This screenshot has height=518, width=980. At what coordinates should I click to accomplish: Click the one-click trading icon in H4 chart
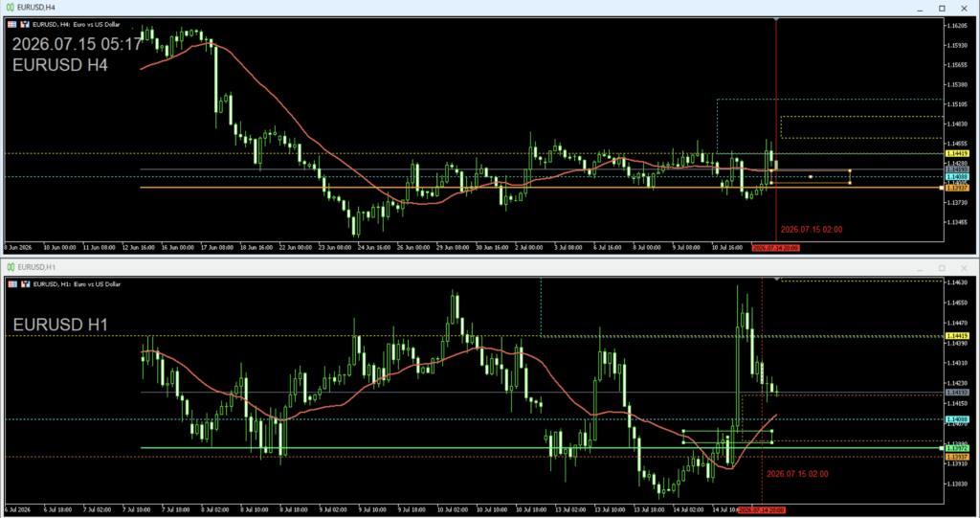point(24,24)
